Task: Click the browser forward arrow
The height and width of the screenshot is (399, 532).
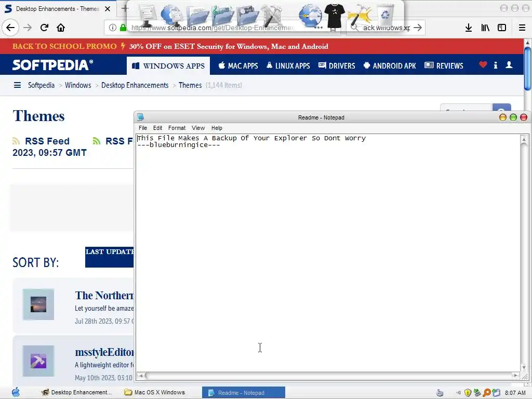Action: pyautogui.click(x=28, y=28)
